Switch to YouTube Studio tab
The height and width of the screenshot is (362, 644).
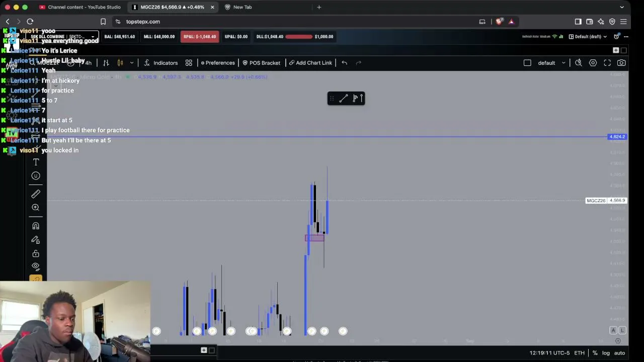pyautogui.click(x=79, y=7)
